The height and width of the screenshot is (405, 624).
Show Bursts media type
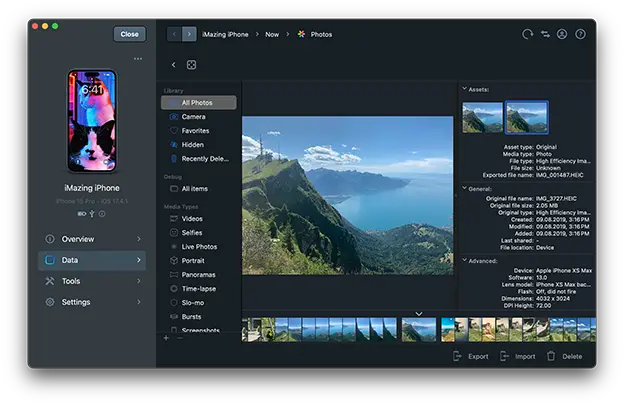click(x=199, y=317)
